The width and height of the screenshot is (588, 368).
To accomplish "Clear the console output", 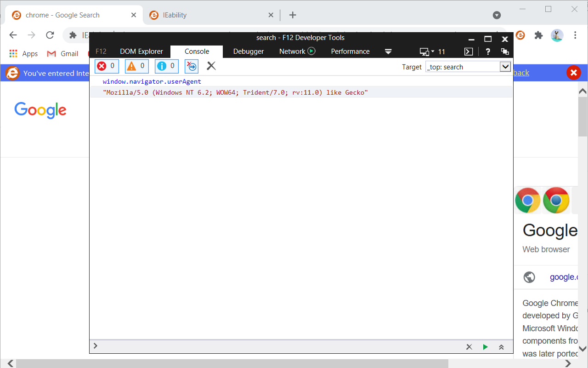I will (211, 66).
